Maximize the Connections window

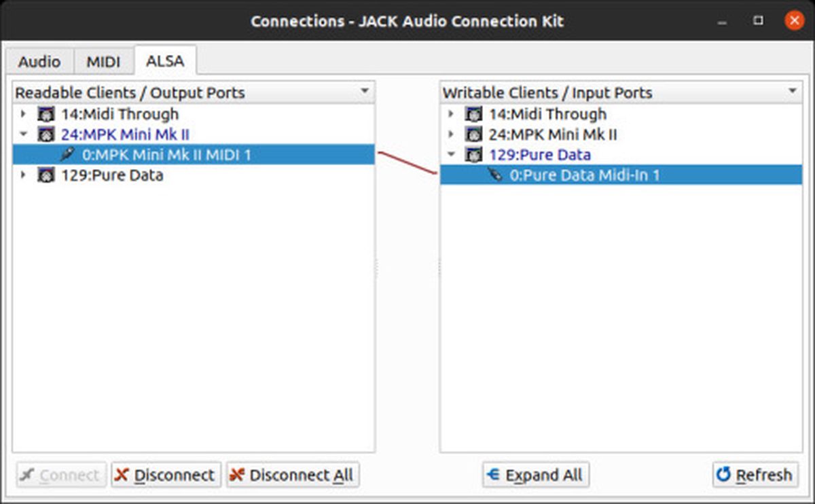pos(758,20)
